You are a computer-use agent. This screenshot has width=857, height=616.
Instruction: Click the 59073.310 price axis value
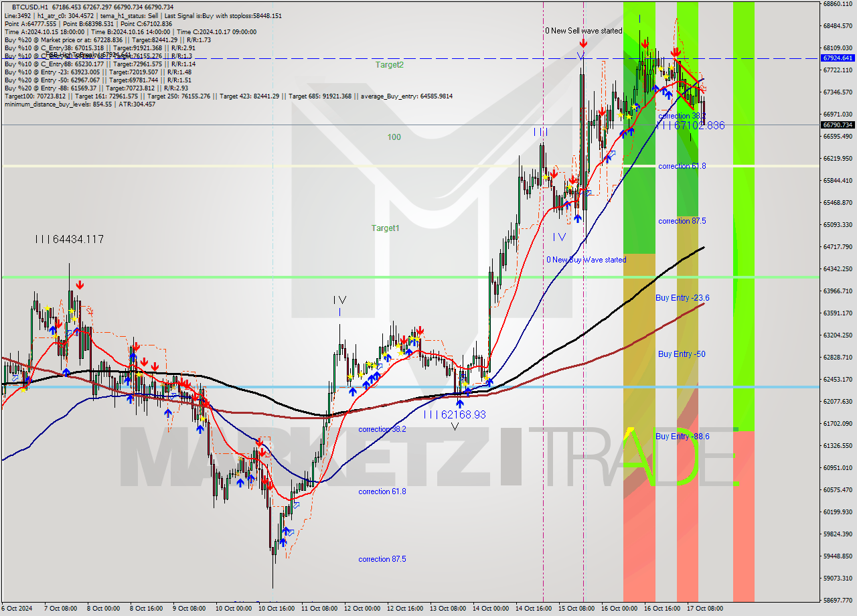tap(838, 579)
